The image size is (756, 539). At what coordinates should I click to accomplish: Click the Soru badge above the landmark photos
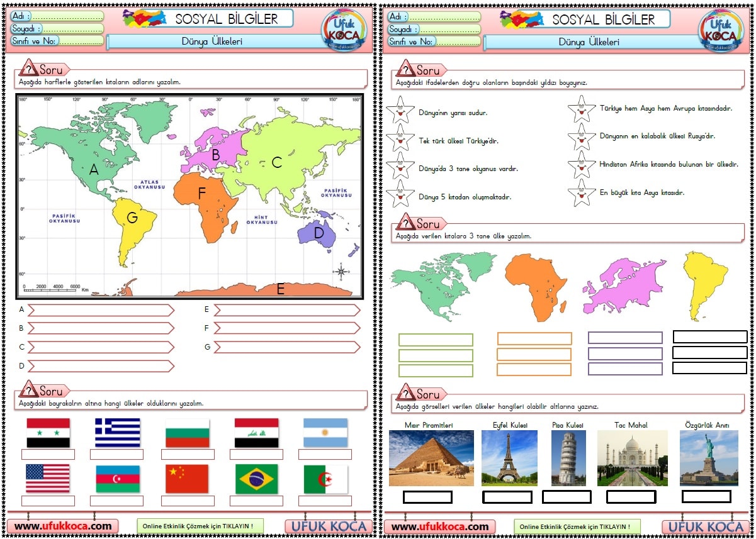[421, 393]
